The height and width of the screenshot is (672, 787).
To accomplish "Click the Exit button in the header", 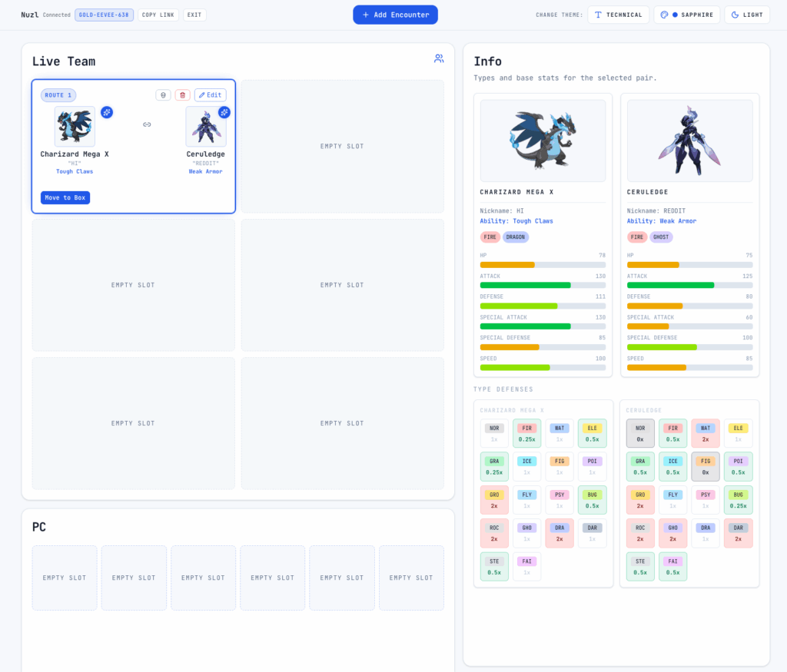I will click(194, 15).
